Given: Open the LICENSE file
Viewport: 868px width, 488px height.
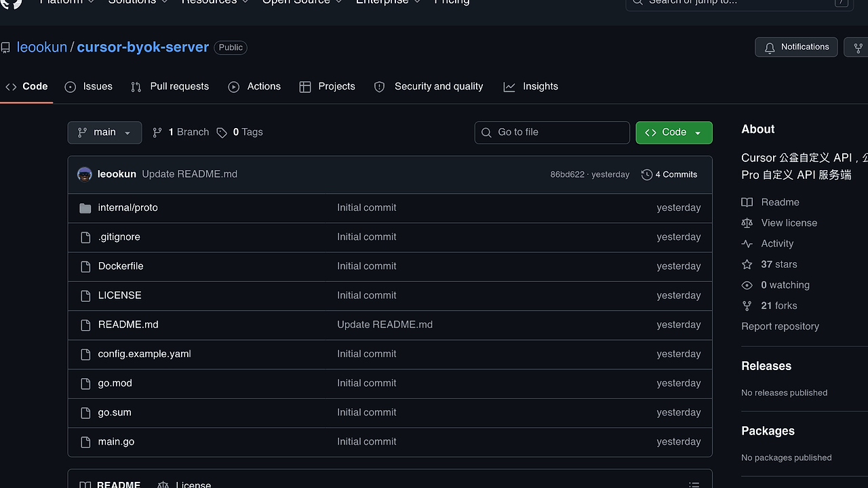Looking at the screenshot, I should click(x=119, y=295).
